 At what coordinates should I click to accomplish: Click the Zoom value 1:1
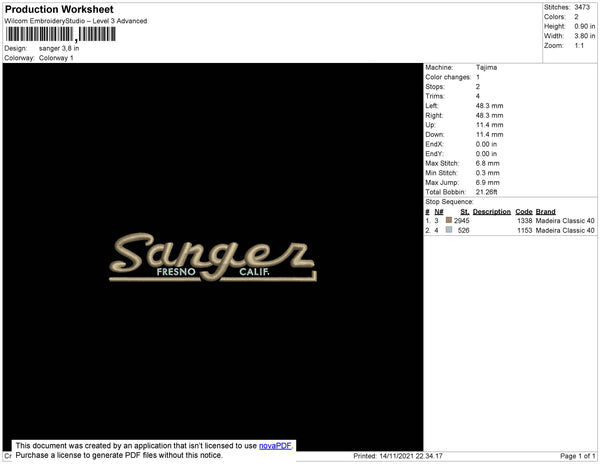click(x=579, y=46)
